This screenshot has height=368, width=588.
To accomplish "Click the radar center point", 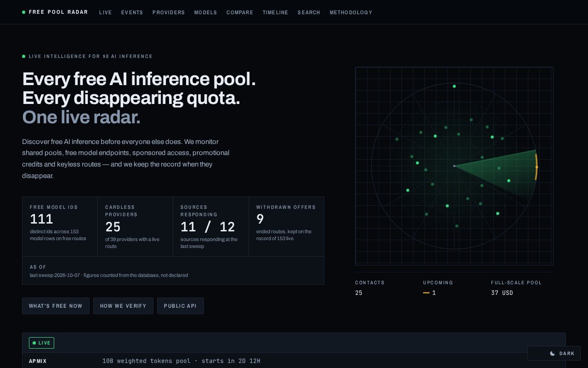I will tap(454, 166).
